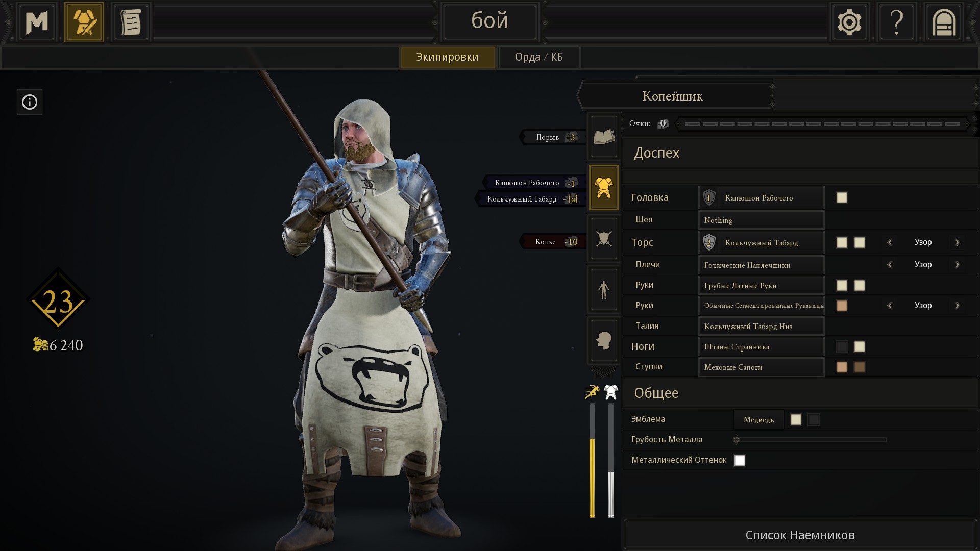980x551 pixels.
Task: Open the scroll document icon
Action: 131,22
